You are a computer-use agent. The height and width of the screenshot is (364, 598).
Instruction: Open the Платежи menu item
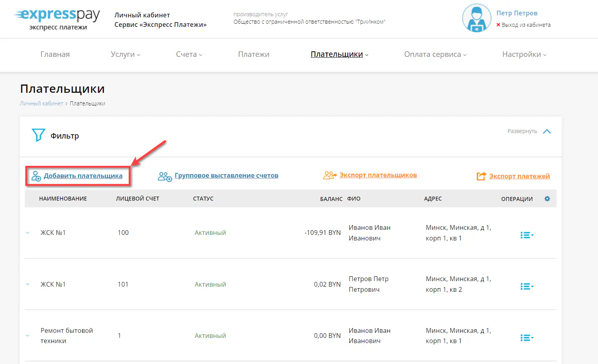(x=253, y=54)
